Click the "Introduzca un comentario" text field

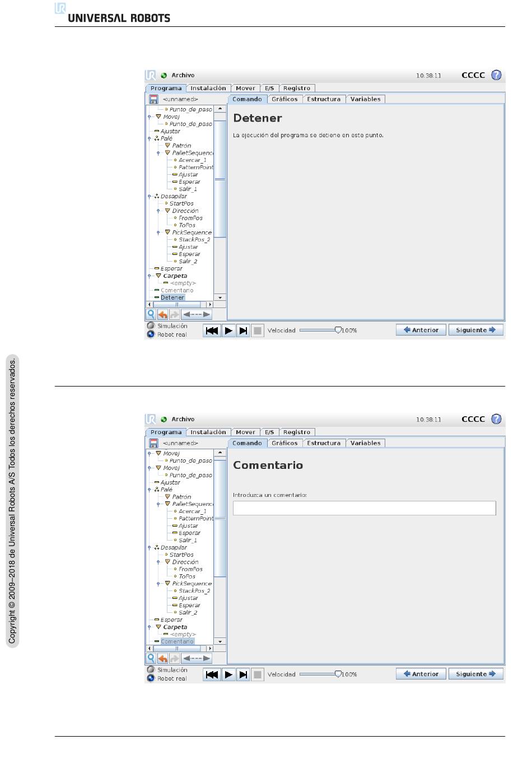pyautogui.click(x=364, y=508)
